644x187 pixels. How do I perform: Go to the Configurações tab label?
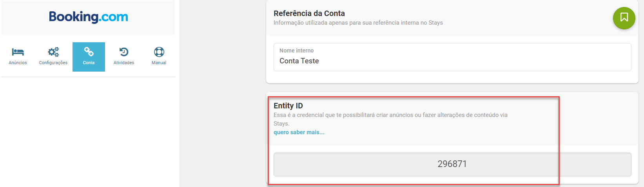[53, 63]
